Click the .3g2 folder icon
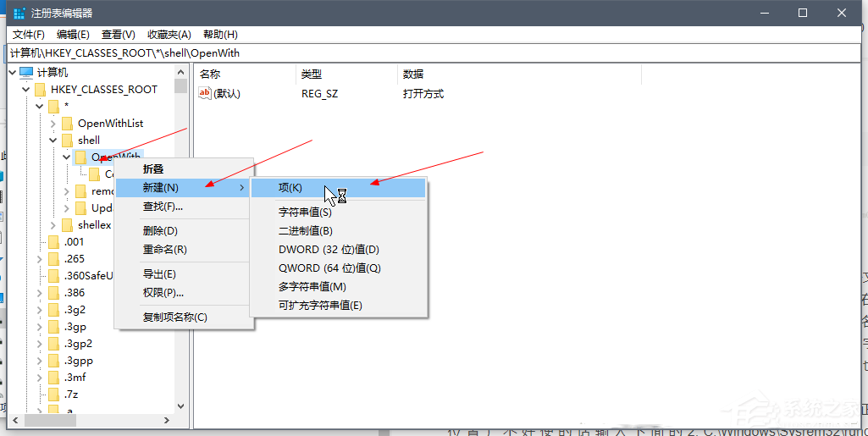 pos(53,309)
